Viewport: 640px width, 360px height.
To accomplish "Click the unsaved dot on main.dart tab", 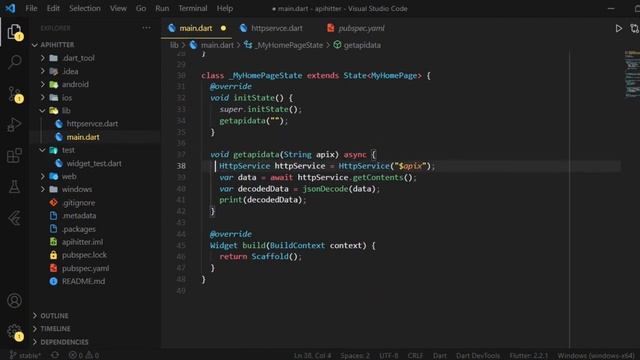I will (x=223, y=28).
